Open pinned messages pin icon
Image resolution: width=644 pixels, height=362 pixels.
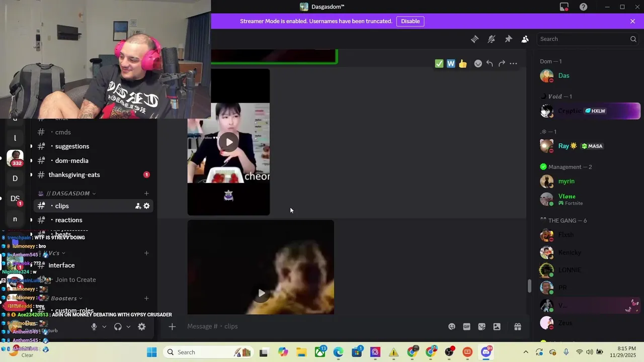point(508,39)
